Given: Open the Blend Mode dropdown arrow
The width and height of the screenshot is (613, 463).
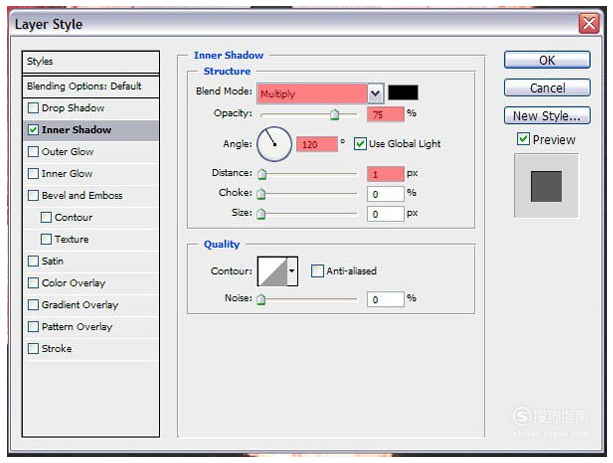Looking at the screenshot, I should tap(375, 93).
